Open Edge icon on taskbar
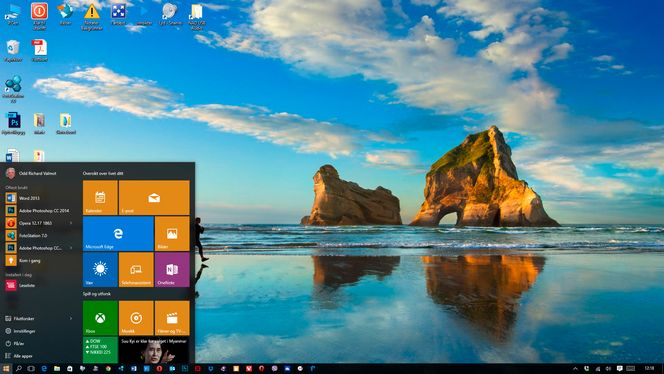 (x=44, y=368)
